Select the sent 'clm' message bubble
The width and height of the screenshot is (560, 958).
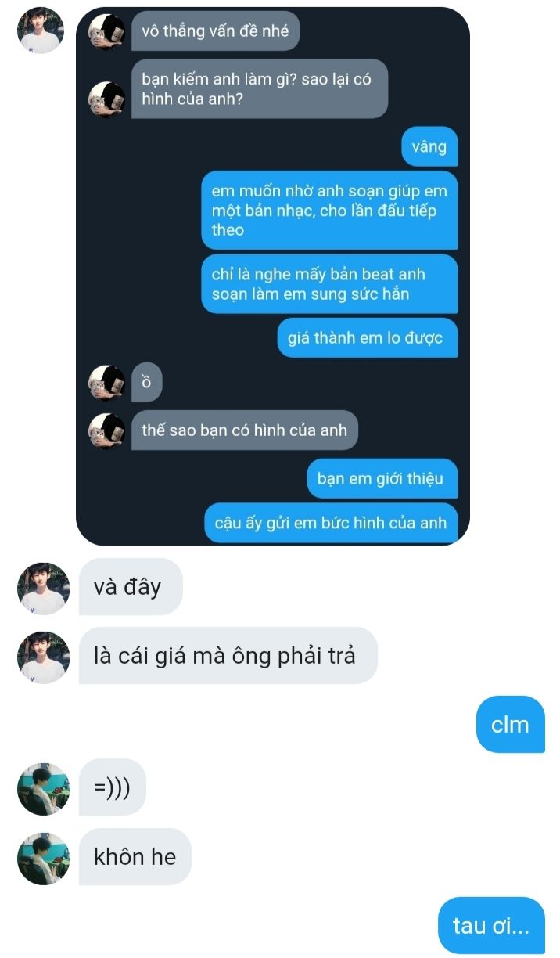pos(510,725)
